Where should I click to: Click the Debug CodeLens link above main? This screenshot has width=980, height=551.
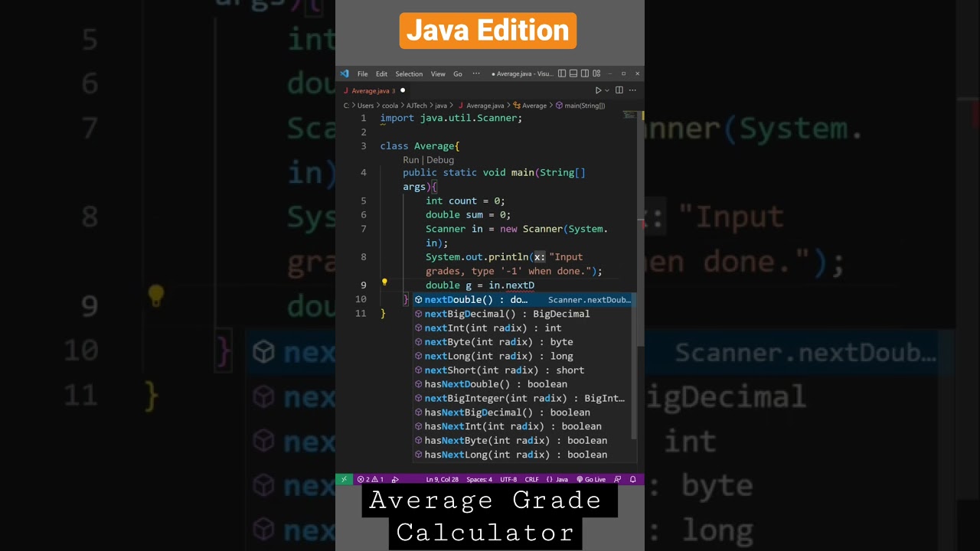click(440, 160)
